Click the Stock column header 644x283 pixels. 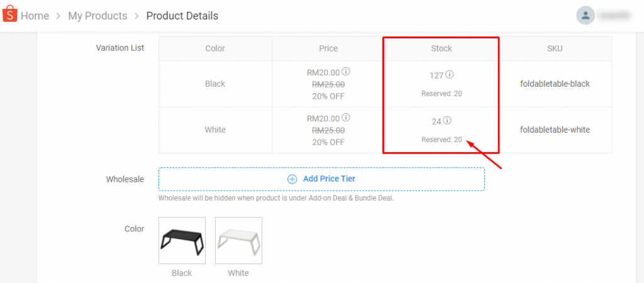pyautogui.click(x=441, y=48)
